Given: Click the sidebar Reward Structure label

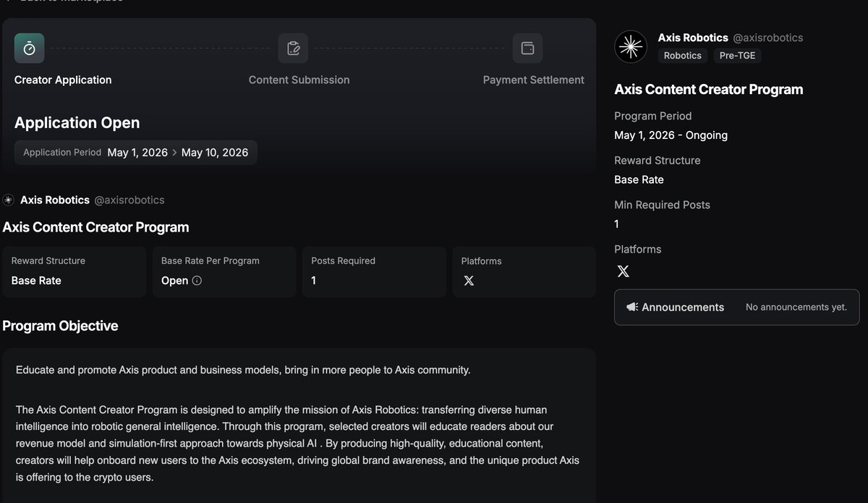Looking at the screenshot, I should (x=658, y=160).
